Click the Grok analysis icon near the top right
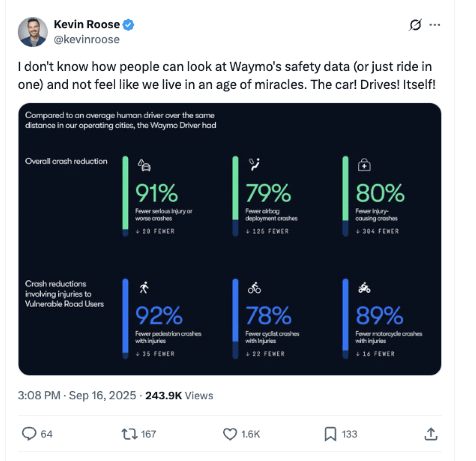 coord(414,24)
